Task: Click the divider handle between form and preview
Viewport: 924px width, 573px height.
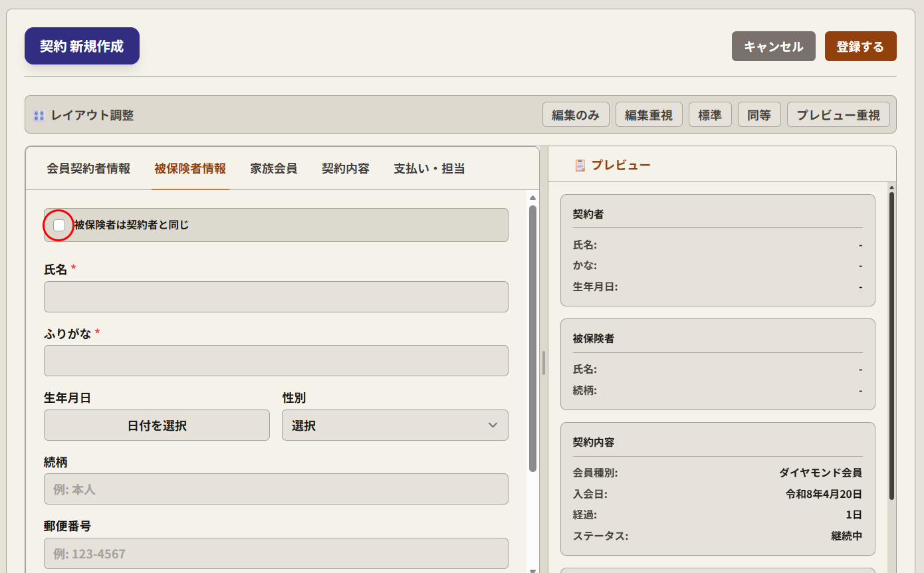Action: click(544, 363)
